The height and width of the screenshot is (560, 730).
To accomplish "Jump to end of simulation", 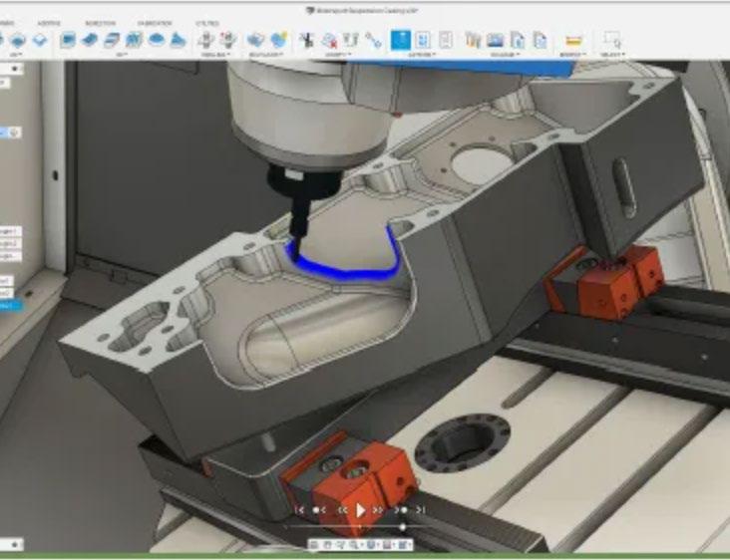I will coord(421,510).
